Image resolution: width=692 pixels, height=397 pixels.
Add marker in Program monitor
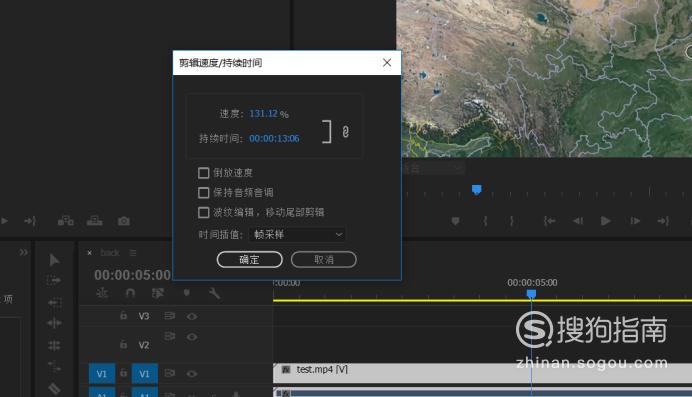(x=455, y=221)
